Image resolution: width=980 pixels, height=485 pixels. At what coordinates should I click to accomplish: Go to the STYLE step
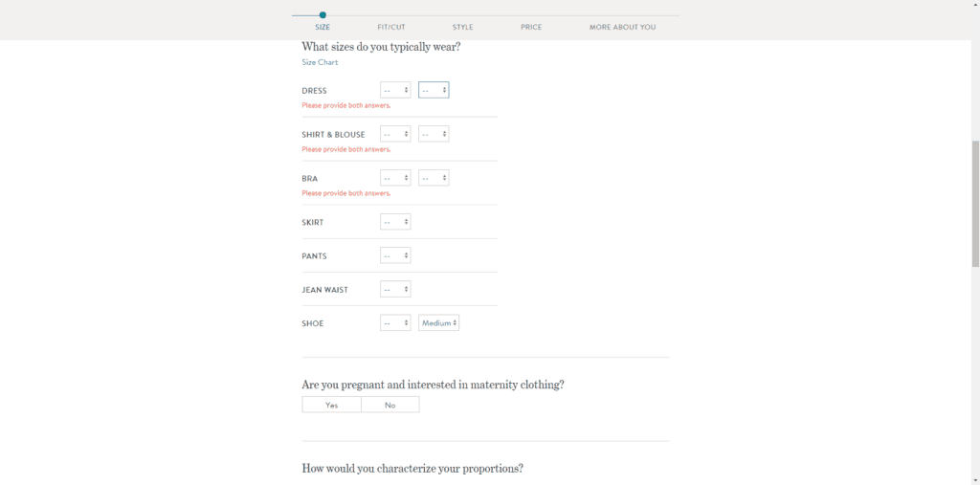click(462, 28)
